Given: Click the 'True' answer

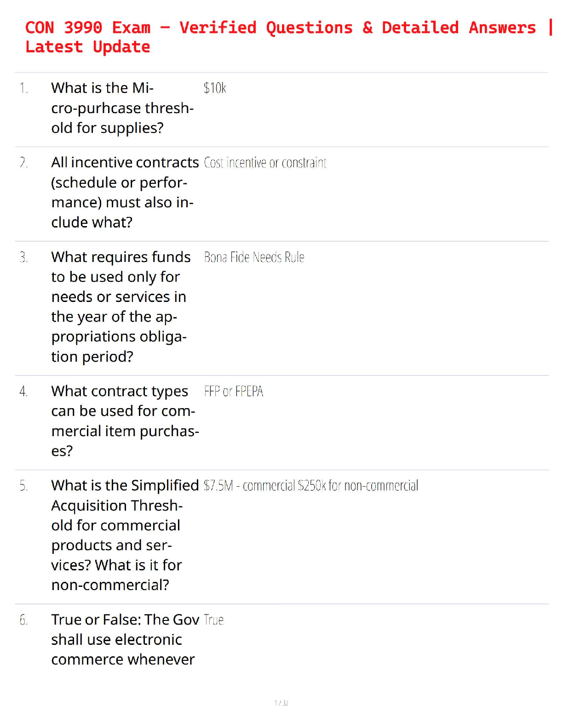Looking at the screenshot, I should (x=214, y=620).
